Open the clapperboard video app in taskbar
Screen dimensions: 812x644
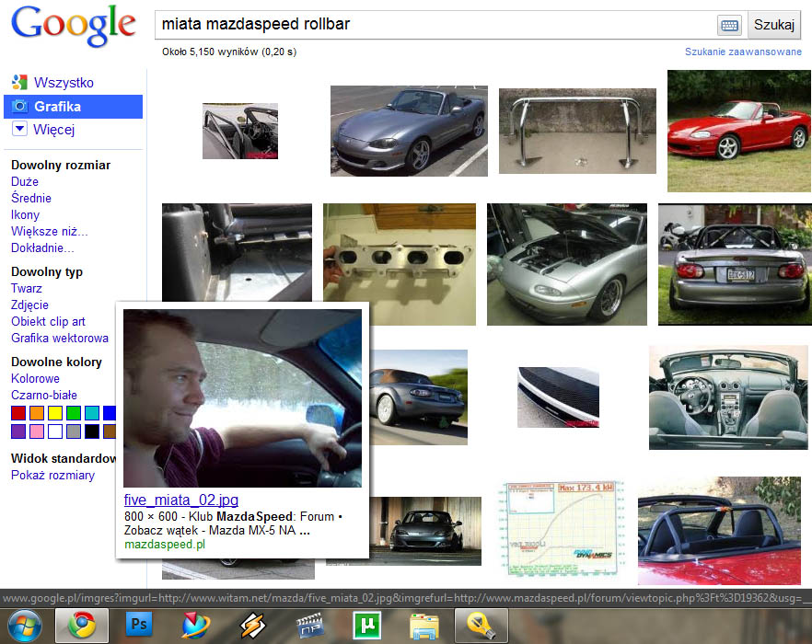(309, 625)
